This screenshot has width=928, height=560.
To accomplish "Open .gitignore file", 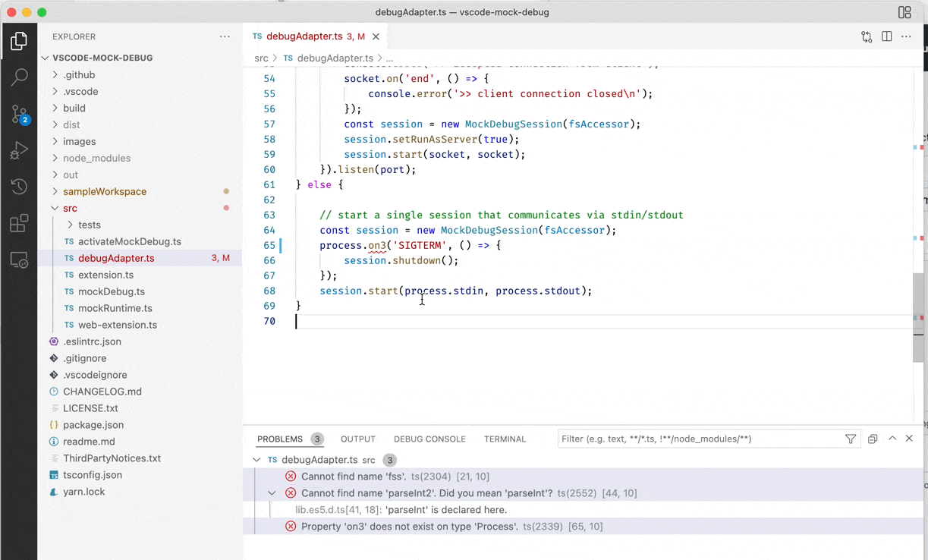I will 85,358.
